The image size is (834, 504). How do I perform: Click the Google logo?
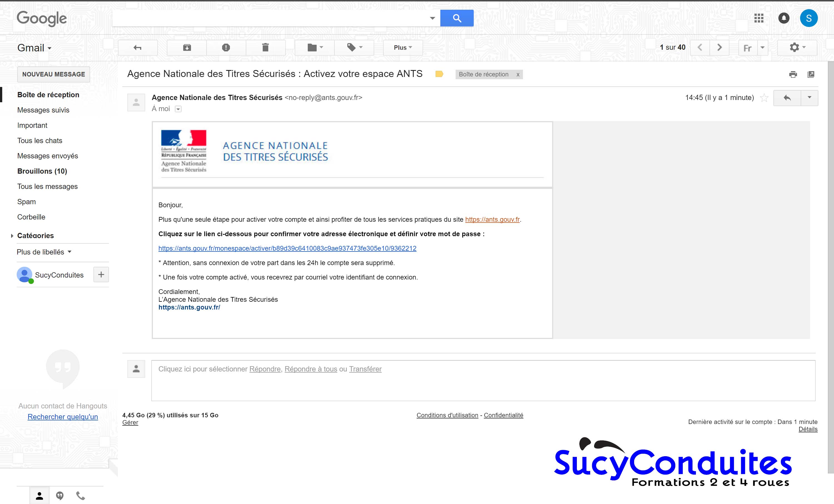point(42,18)
